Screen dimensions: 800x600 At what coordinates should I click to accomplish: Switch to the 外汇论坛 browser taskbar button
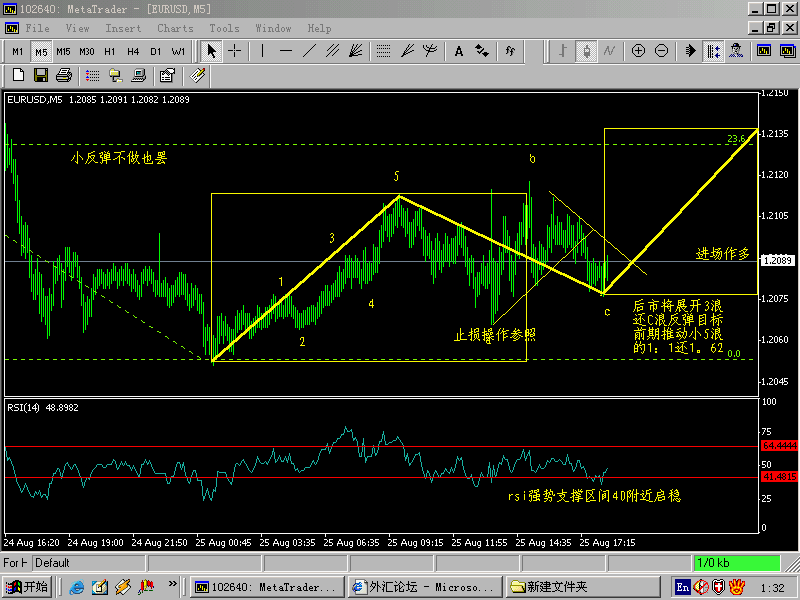pos(424,587)
